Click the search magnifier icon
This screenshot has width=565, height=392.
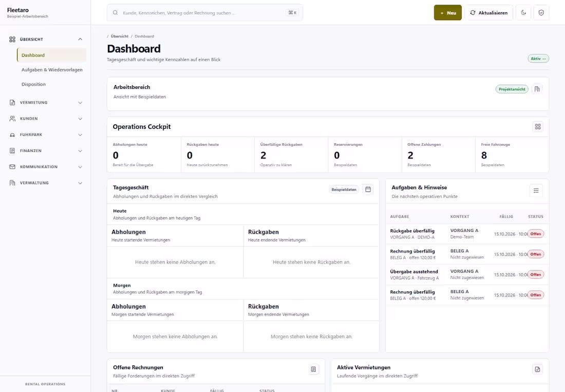click(x=115, y=13)
